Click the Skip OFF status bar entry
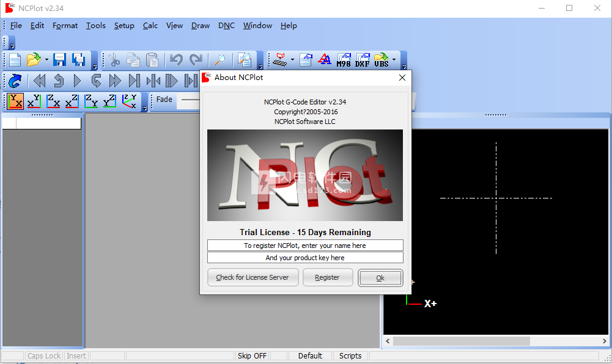The width and height of the screenshot is (612, 364). tap(252, 356)
